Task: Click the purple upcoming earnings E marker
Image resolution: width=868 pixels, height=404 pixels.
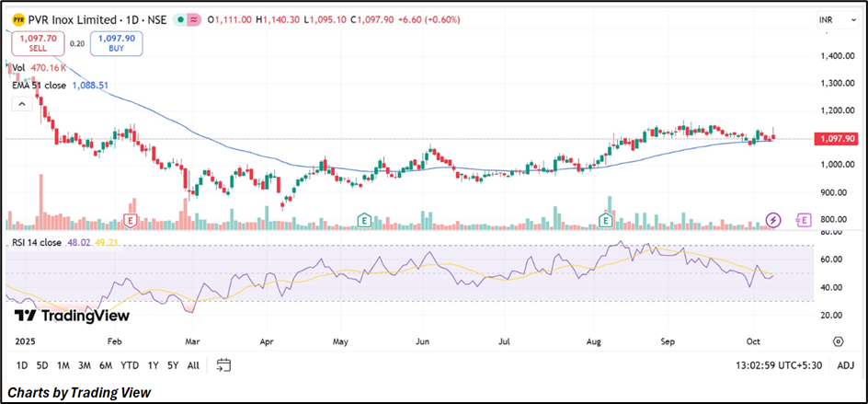Action: pos(804,220)
